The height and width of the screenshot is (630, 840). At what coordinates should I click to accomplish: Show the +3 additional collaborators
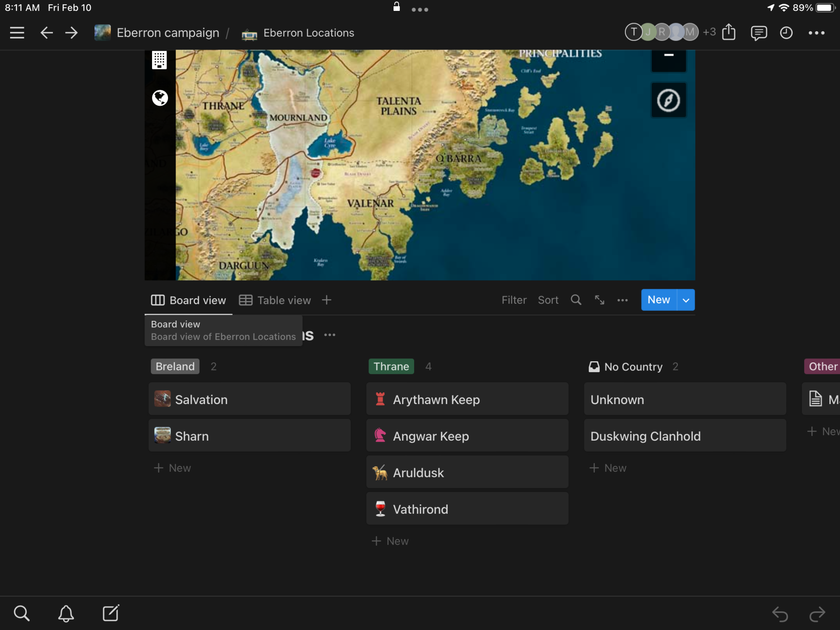(709, 32)
